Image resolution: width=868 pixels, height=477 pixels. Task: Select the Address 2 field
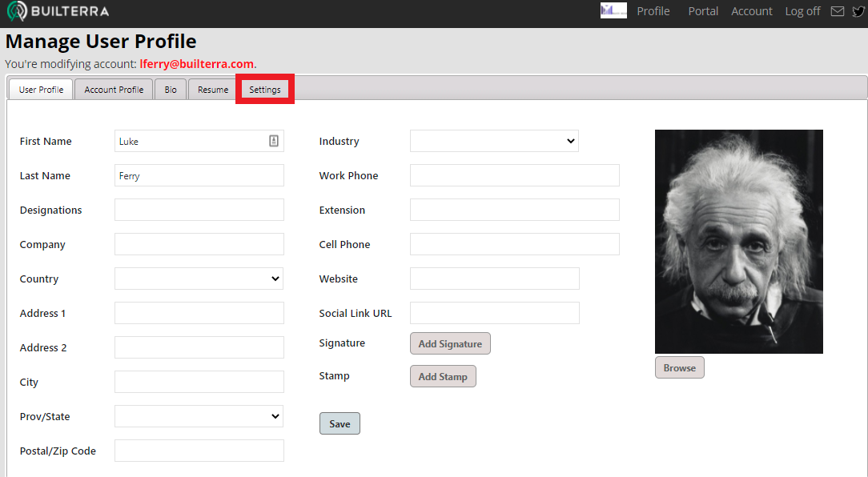pyautogui.click(x=199, y=347)
